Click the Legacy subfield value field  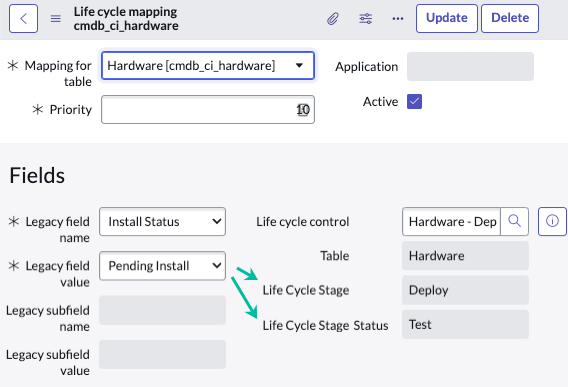162,354
